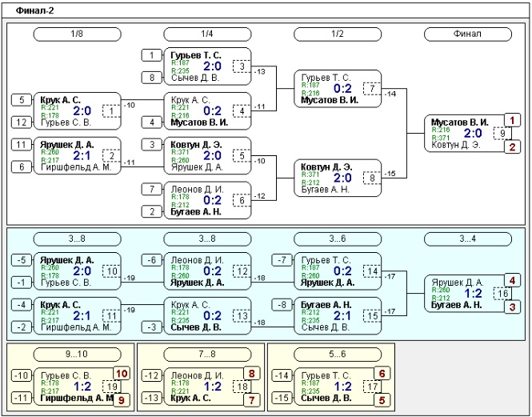The width and height of the screenshot is (532, 417).
Task: Select Крук А. С. in the 7...8 match
Action: [x=190, y=398]
